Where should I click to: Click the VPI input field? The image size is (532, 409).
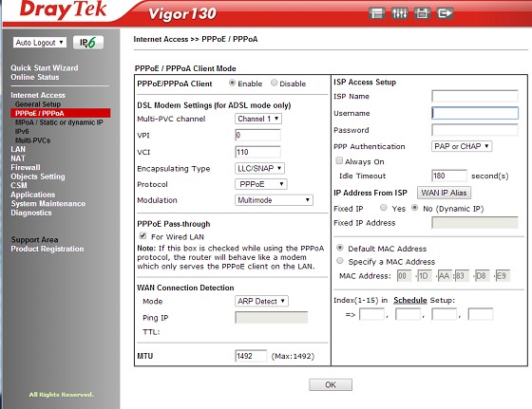257,135
